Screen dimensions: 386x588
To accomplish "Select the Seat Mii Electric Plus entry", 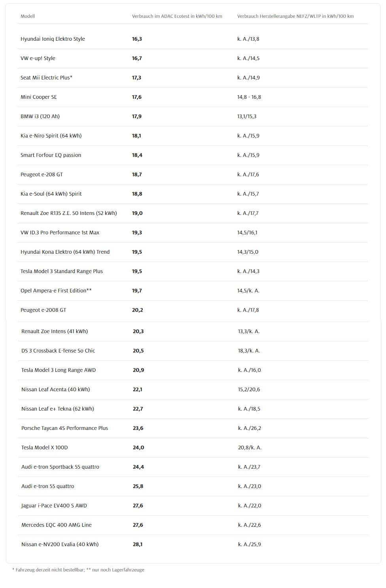I will (x=46, y=77).
